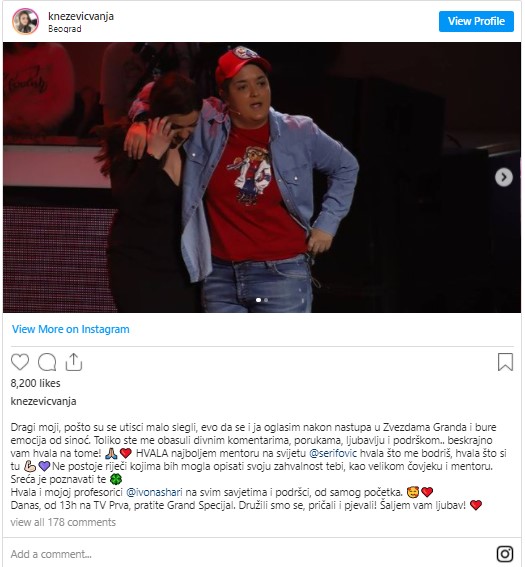Like the post with the heart icon

(20, 362)
